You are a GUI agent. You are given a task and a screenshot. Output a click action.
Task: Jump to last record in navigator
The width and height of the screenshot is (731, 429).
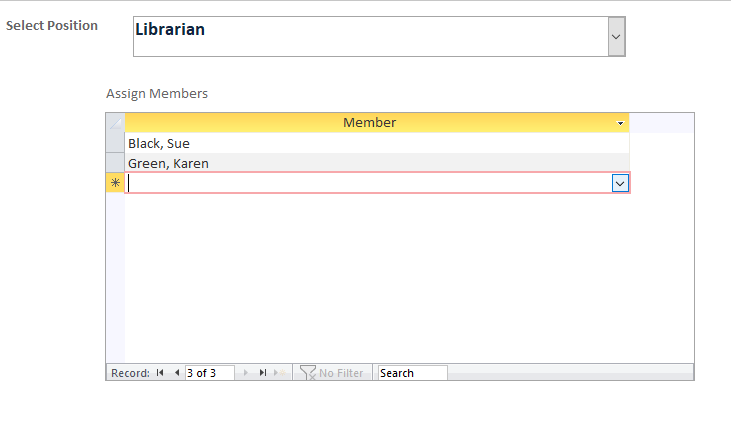point(263,373)
